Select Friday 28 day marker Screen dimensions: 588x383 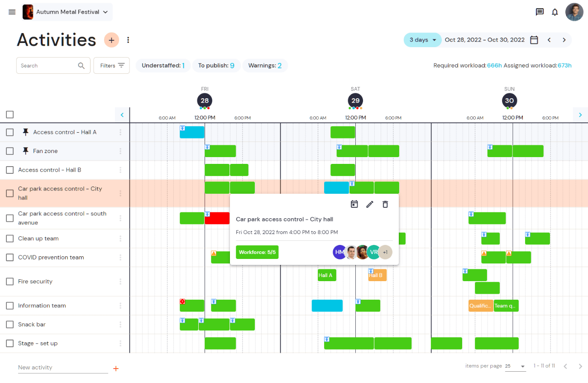(x=205, y=101)
